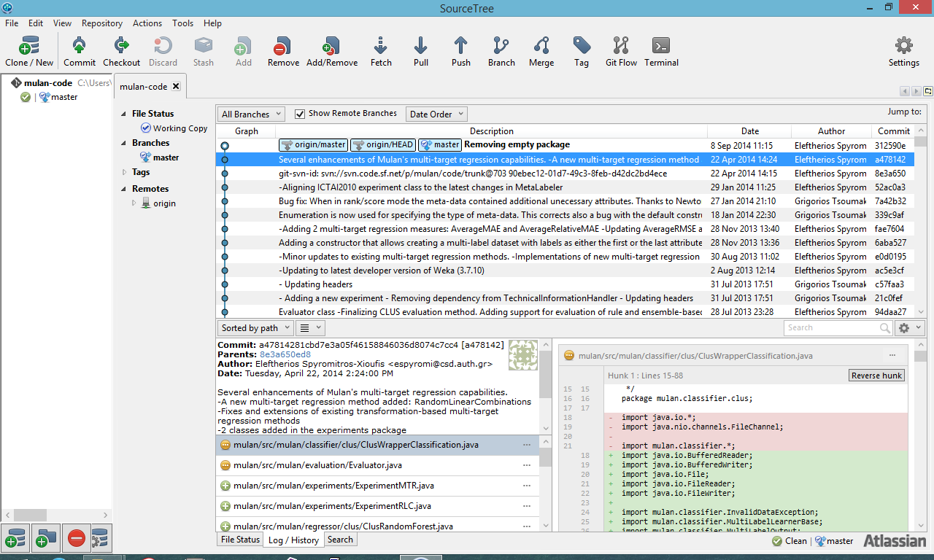The image size is (934, 560).
Task: Open options menu for Evaluator.java row
Action: pyautogui.click(x=527, y=465)
